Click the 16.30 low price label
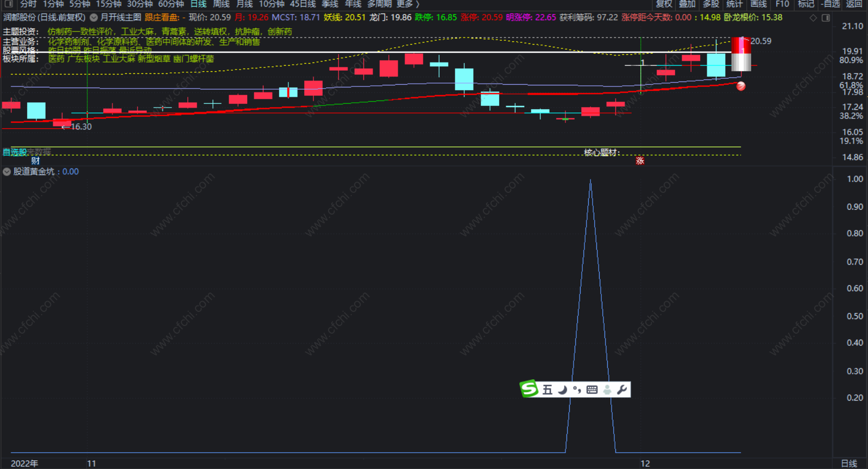Image resolution: width=868 pixels, height=469 pixels. pos(81,127)
